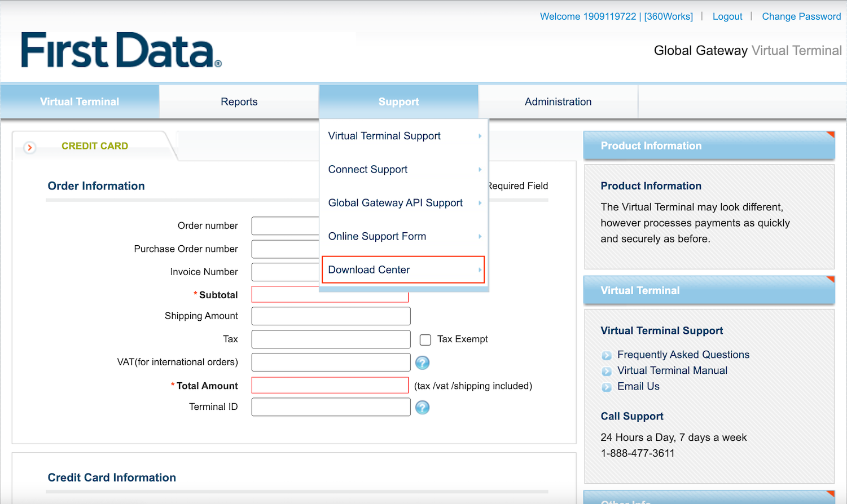This screenshot has height=504, width=847.
Task: Click into the VAT international orders field
Action: coord(331,362)
